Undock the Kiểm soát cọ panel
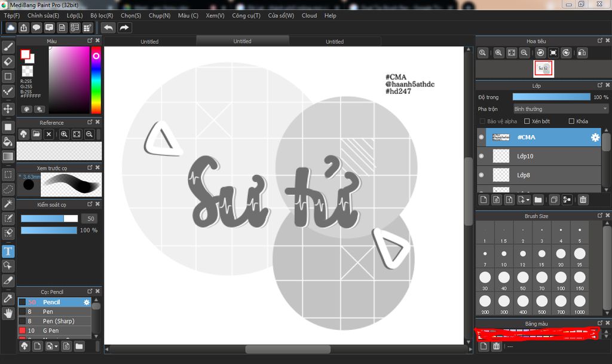 coord(90,204)
